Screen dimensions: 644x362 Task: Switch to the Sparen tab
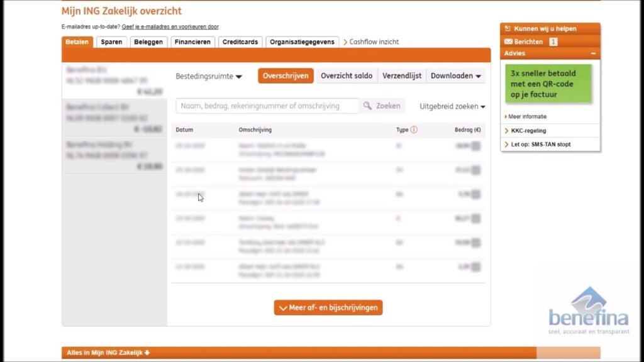[x=111, y=42]
